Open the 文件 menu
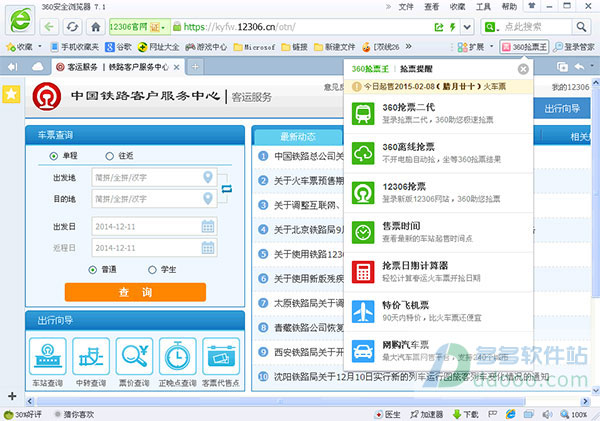The image size is (600, 421). [x=406, y=7]
